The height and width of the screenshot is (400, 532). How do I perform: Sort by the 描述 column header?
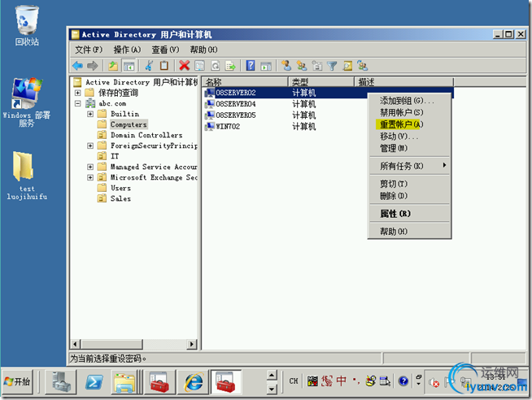pyautogui.click(x=403, y=81)
